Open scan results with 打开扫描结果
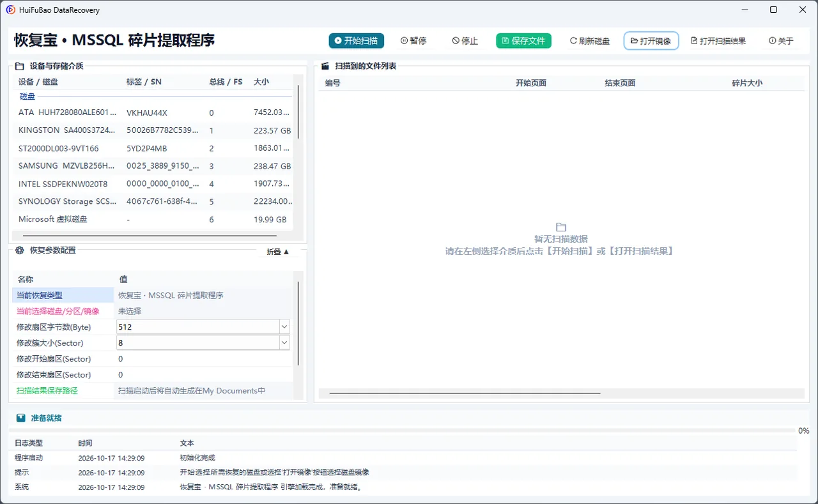Viewport: 818px width, 504px height. 719,41
